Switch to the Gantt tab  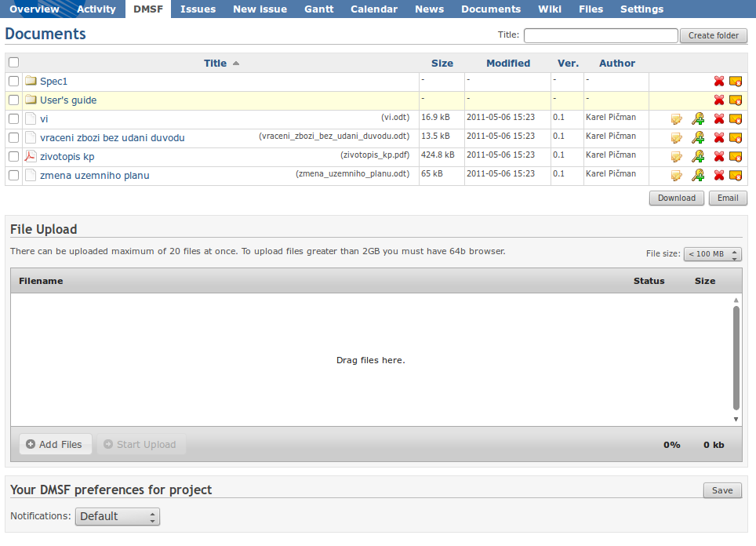[x=318, y=9]
